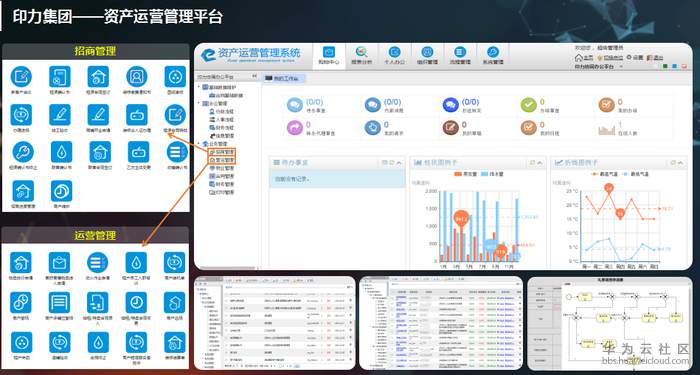The image size is (700, 375).
Task: Click the envelope icon in 运营管理 panel
Action: 59,262
